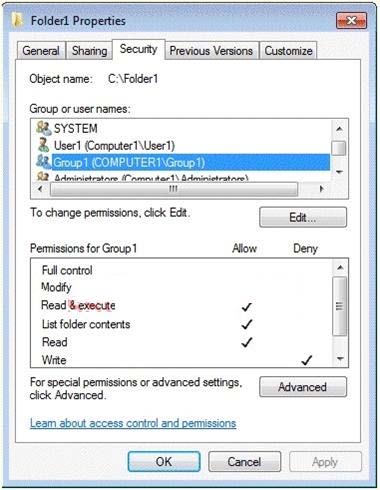Open Advanced permission settings
Image resolution: width=380 pixels, height=490 pixels.
click(x=303, y=387)
